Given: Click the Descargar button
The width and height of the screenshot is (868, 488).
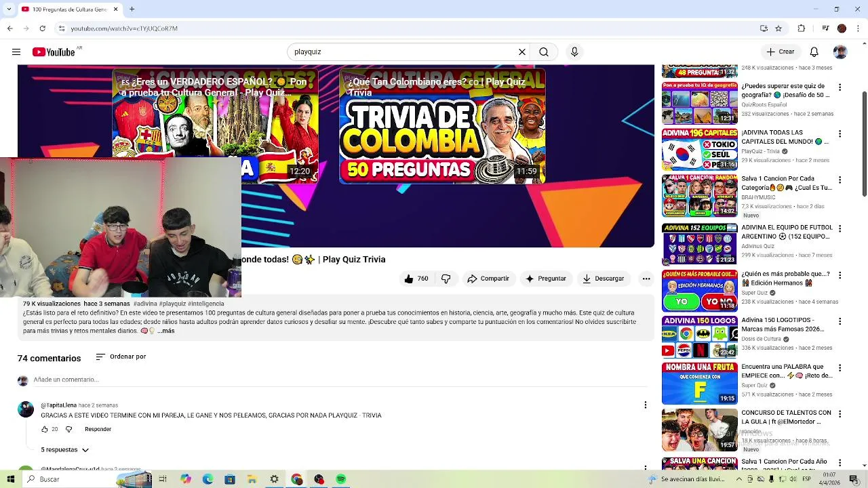Looking at the screenshot, I should [603, 279].
